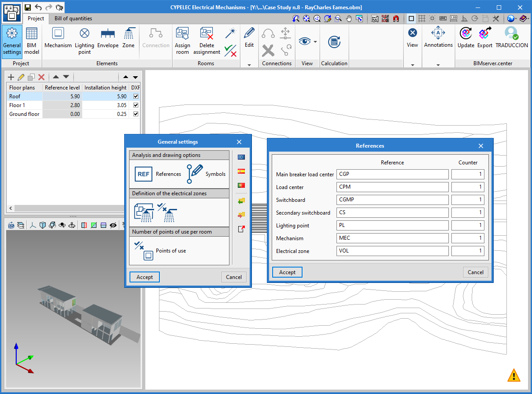The width and height of the screenshot is (532, 394).
Task: Click the Mechanism counter field
Action: (468, 238)
